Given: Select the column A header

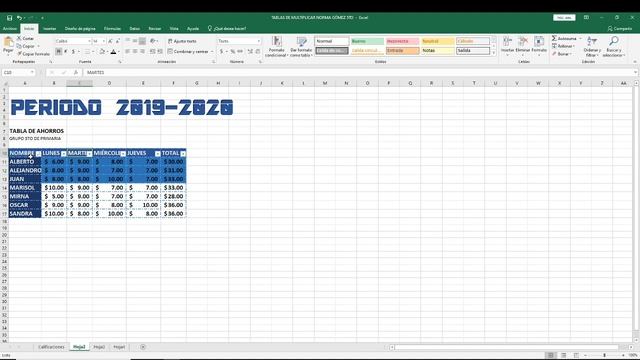Looking at the screenshot, I should [25, 83].
